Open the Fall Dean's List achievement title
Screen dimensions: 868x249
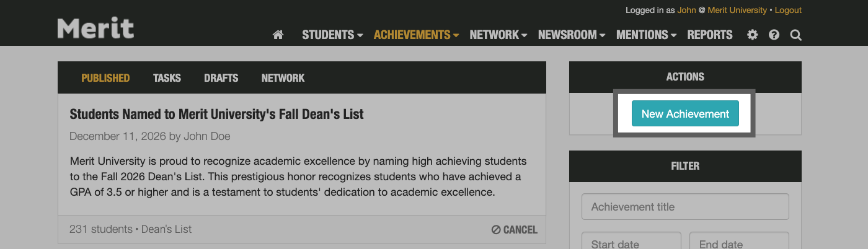coord(216,114)
